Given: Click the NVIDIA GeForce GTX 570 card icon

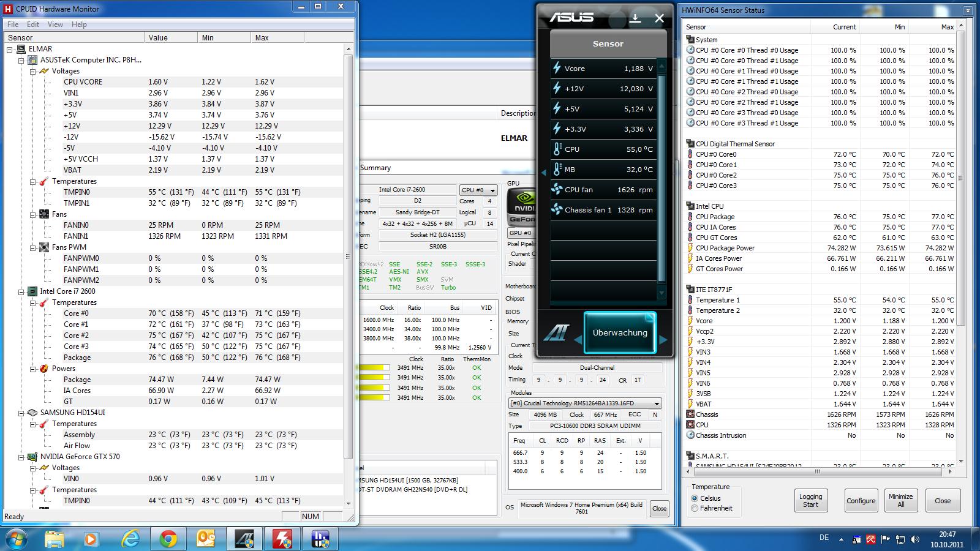Looking at the screenshot, I should [x=32, y=457].
